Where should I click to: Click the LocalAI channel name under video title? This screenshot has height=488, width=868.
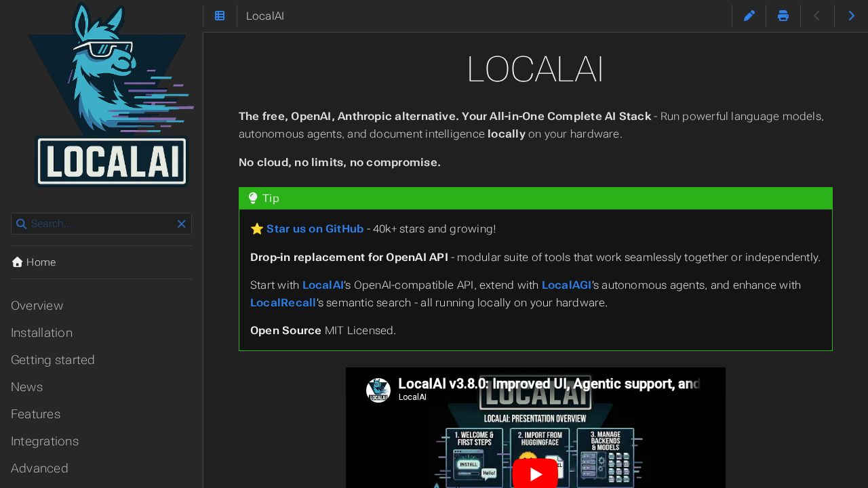point(412,397)
